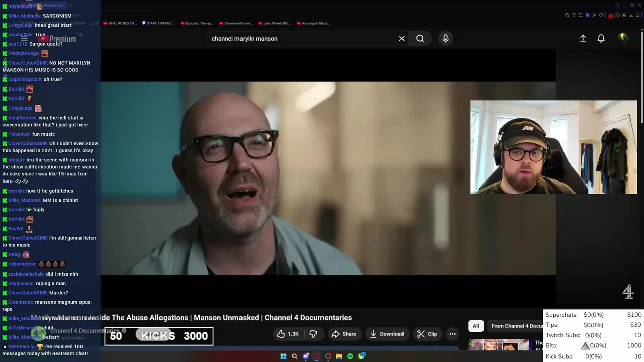Open the Channel 4 Documentaries channel link

[85, 331]
